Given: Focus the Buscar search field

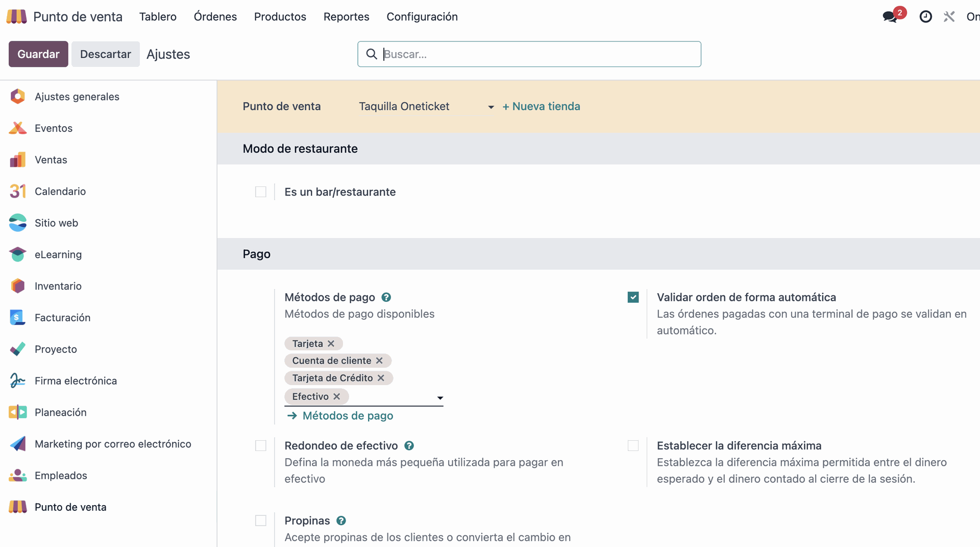Looking at the screenshot, I should (x=529, y=54).
